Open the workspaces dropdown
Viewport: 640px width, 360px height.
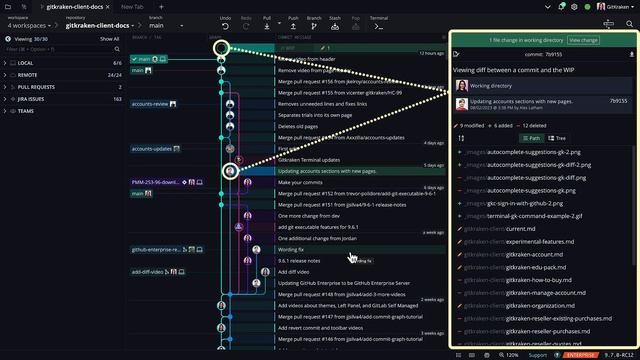29,26
